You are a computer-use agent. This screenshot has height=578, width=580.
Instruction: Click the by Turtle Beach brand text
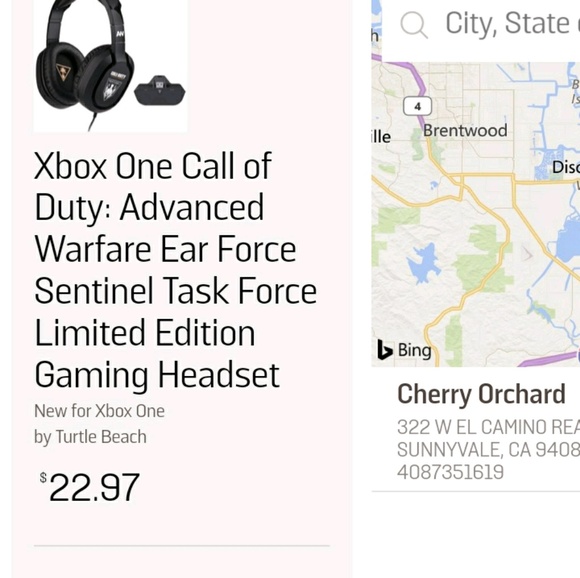pyautogui.click(x=90, y=437)
